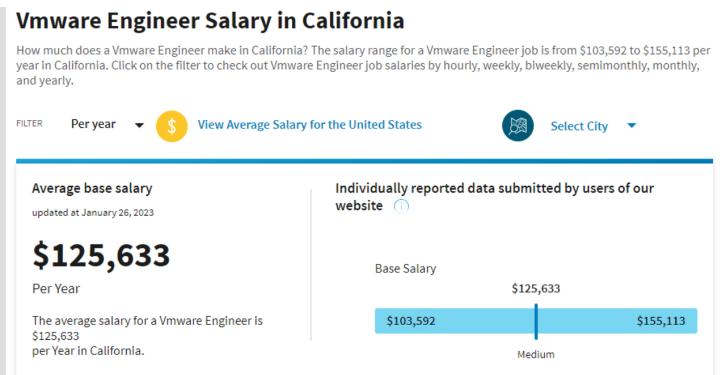Click the large $125,633 salary figure
The width and height of the screenshot is (722, 375).
(x=101, y=255)
